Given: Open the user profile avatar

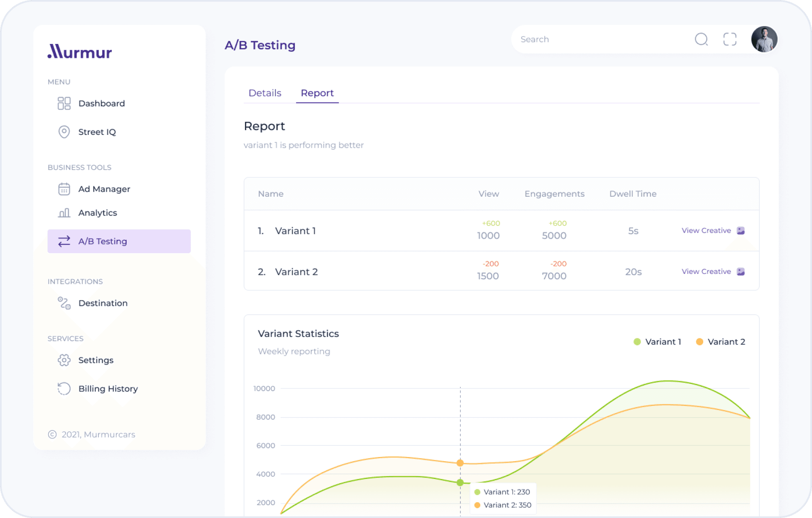Looking at the screenshot, I should 764,39.
